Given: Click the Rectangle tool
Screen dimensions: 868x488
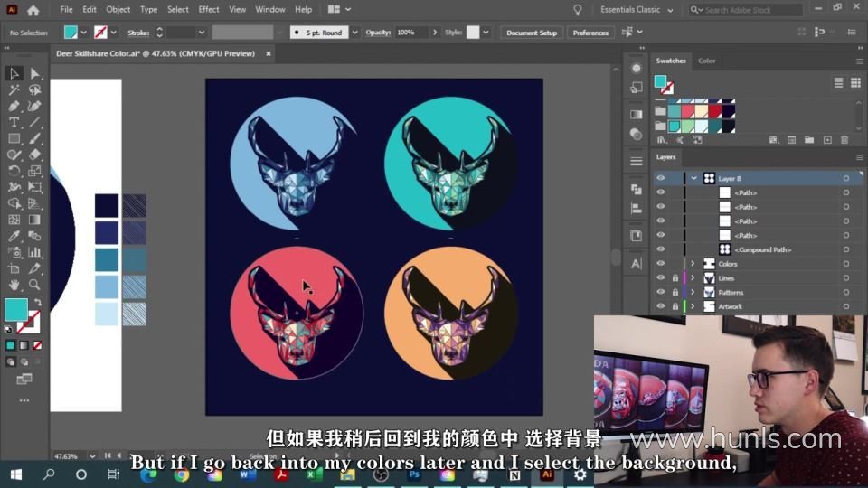Looking at the screenshot, I should 14,139.
